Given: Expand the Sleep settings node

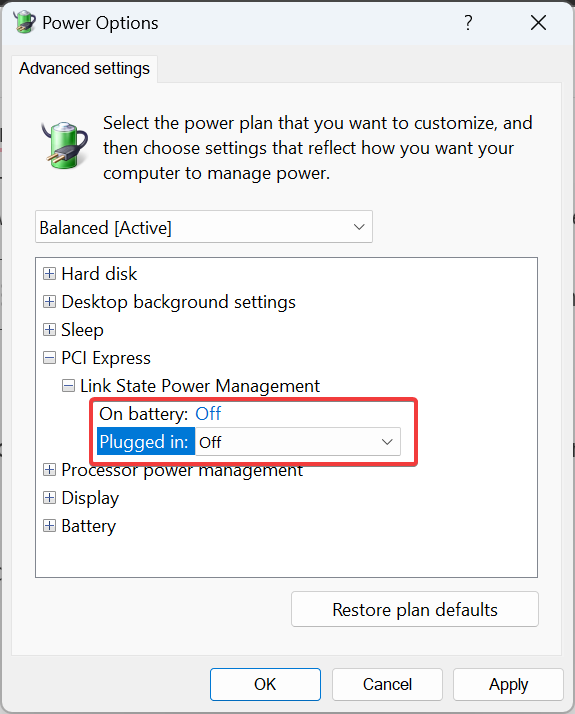Looking at the screenshot, I should click(49, 330).
